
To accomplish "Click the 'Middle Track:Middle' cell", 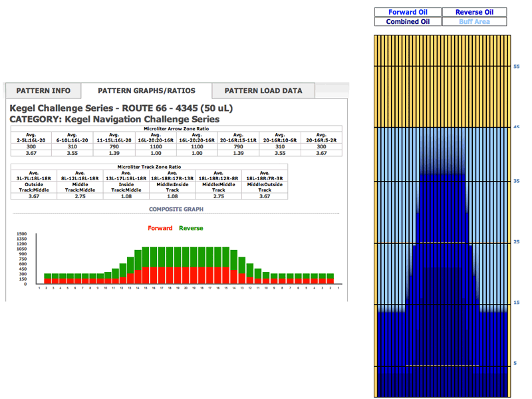I will (x=80, y=188).
